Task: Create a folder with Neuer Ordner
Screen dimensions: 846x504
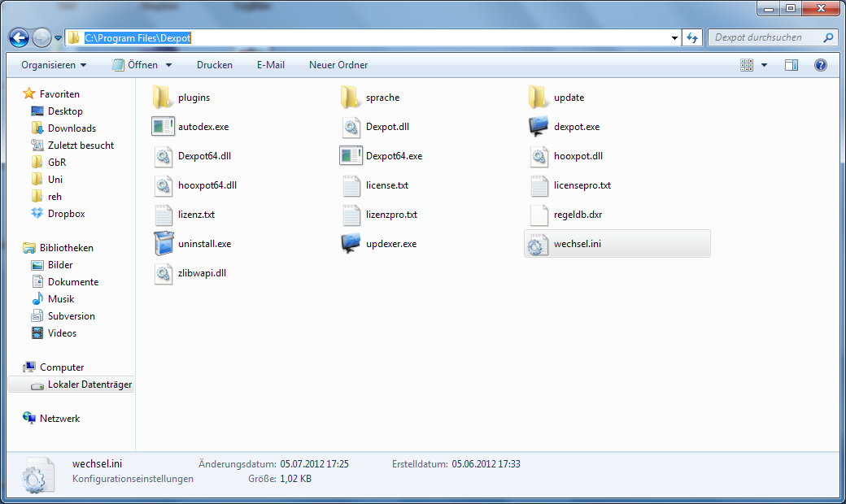Action: 338,65
